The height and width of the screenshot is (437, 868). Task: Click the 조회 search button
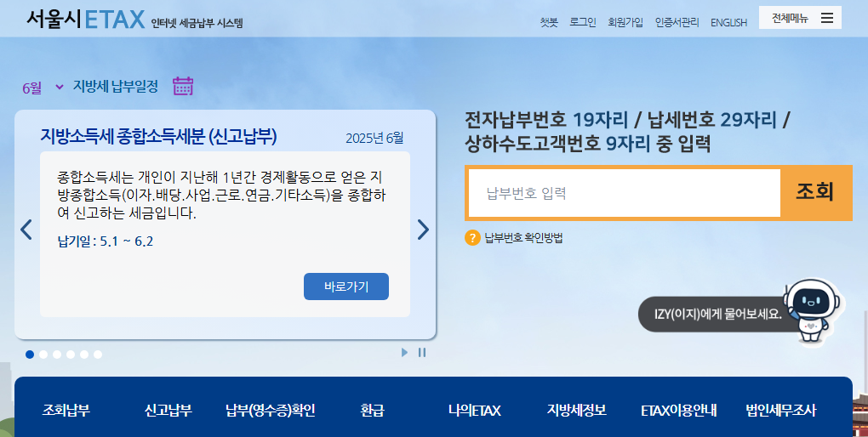click(x=815, y=192)
